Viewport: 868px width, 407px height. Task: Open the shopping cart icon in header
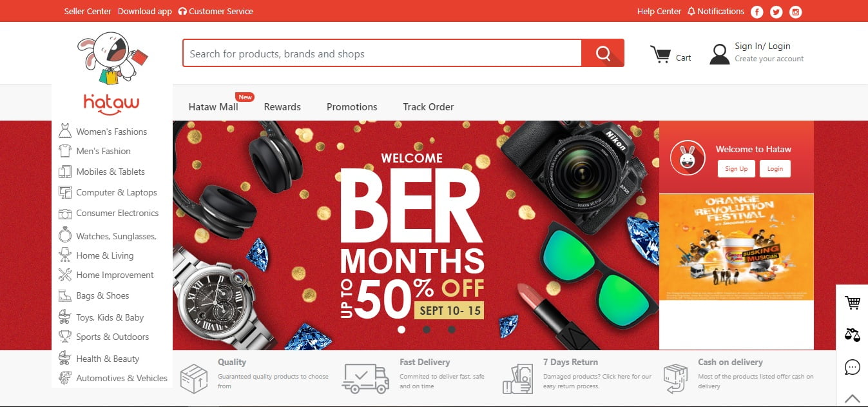(x=660, y=55)
